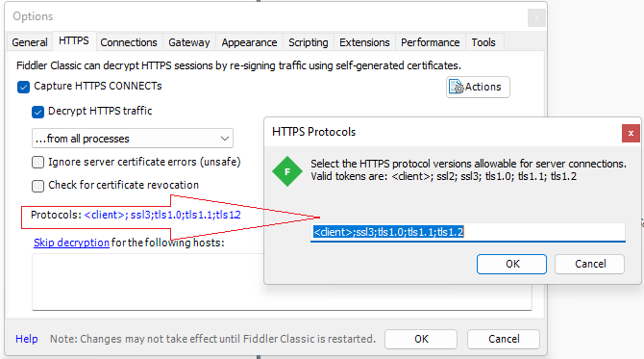Switch to the General tab
This screenshot has height=359, width=644.
[x=30, y=42]
